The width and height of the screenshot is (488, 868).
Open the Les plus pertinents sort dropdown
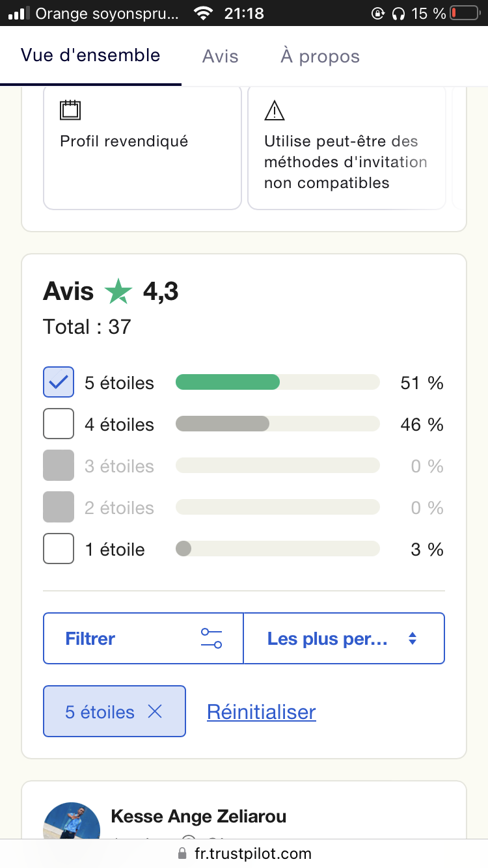coord(344,638)
